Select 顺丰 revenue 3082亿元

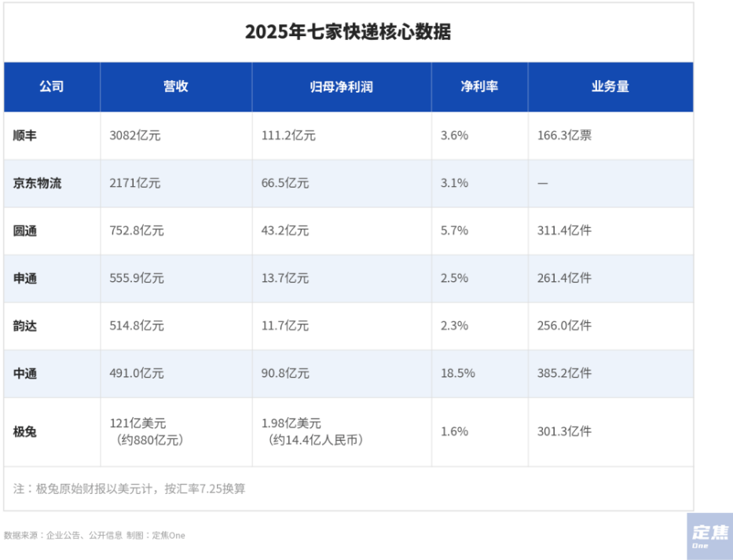135,136
